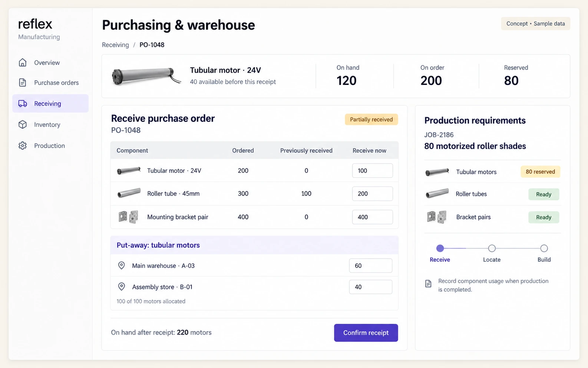588x368 pixels.
Task: Click the Assembly store location pin icon
Action: tap(121, 286)
